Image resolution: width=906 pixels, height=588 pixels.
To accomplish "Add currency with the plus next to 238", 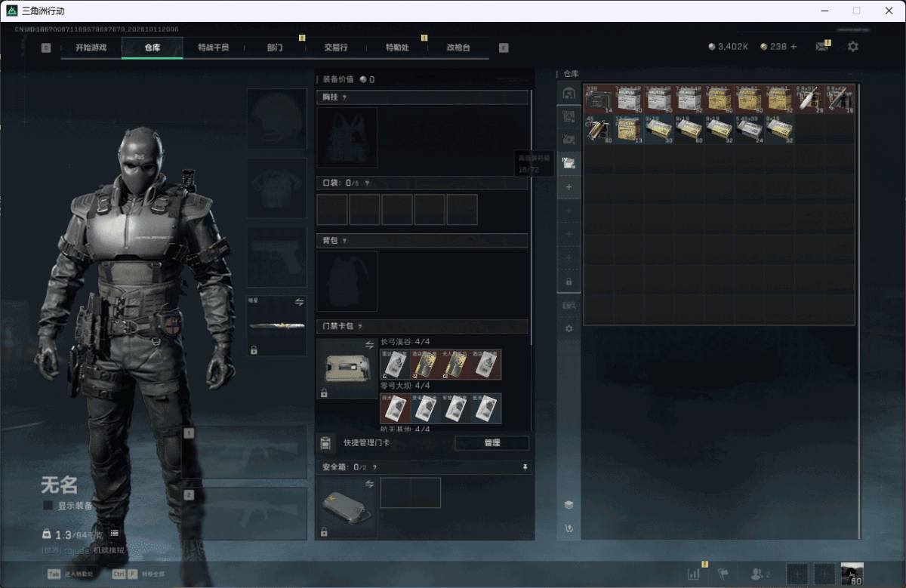I will click(794, 47).
